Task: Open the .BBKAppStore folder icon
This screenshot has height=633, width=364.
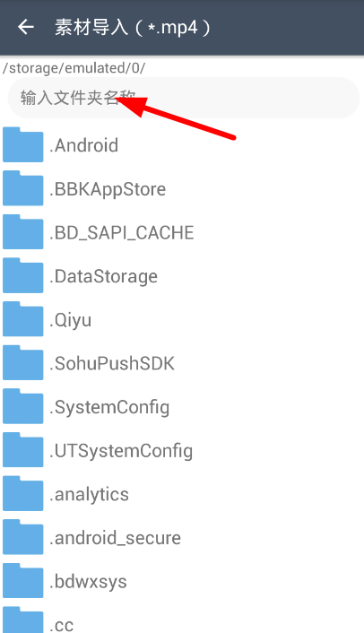Action: pyautogui.click(x=23, y=188)
